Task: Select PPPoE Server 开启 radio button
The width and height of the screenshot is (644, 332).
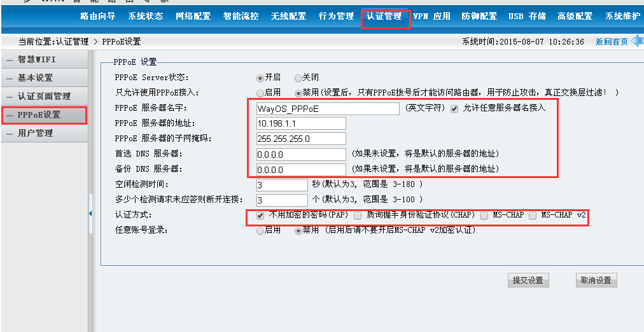Action: (260, 78)
